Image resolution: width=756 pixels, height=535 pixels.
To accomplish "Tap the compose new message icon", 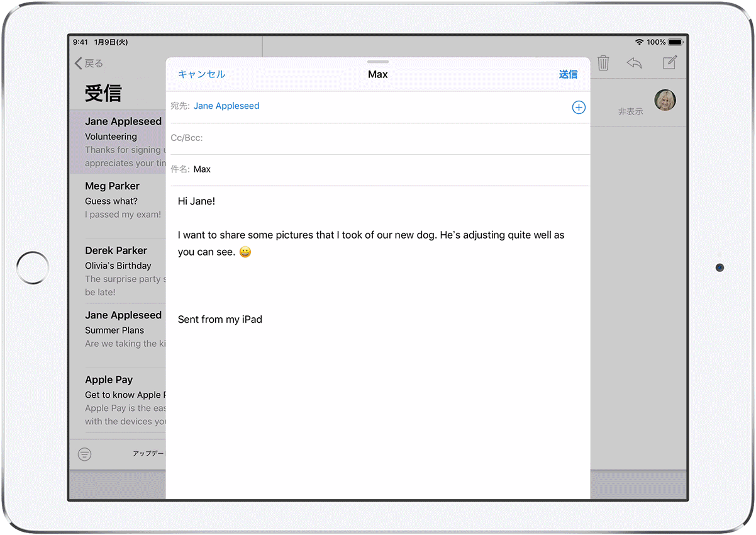I will point(670,62).
